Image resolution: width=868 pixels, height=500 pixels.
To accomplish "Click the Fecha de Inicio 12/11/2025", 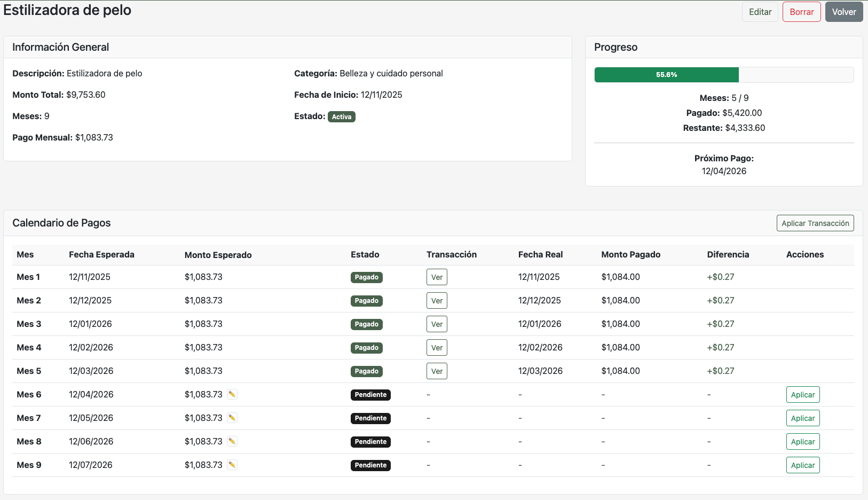I will coord(381,95).
